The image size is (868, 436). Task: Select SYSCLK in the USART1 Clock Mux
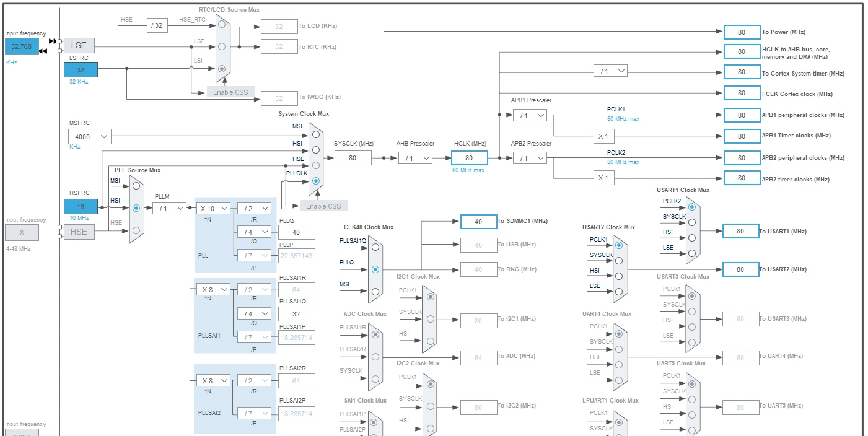(x=692, y=222)
